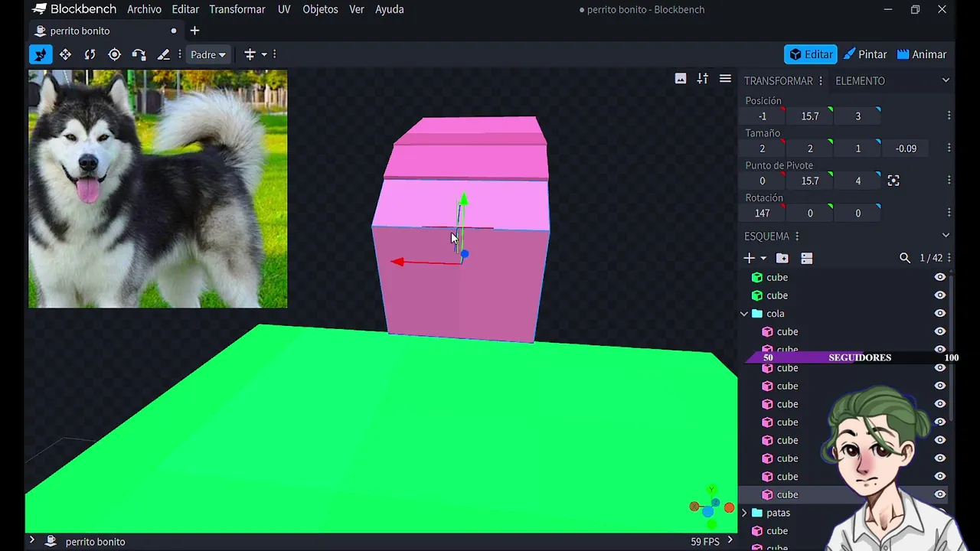Click the center pivot icon
This screenshot has width=980, height=551.
coord(893,181)
